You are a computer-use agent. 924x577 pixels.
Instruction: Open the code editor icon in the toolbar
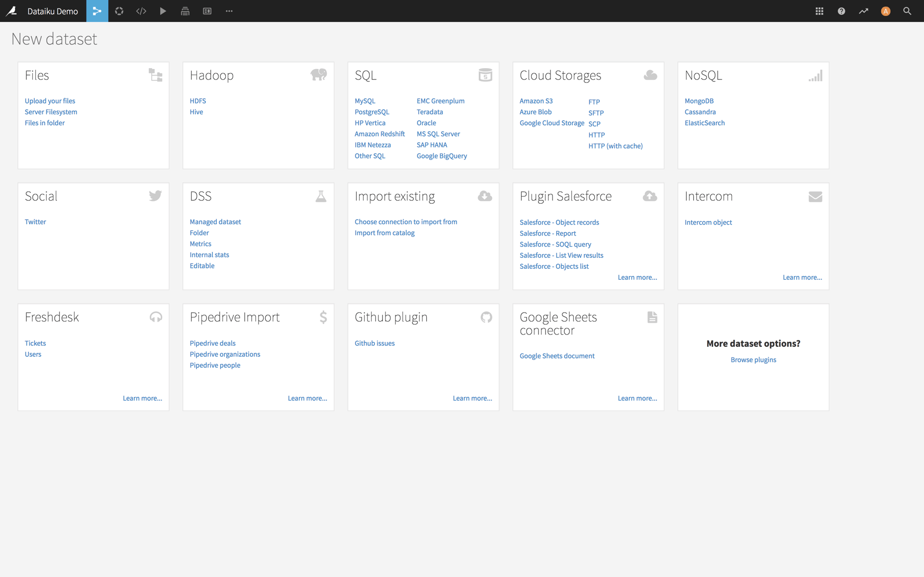pyautogui.click(x=141, y=11)
